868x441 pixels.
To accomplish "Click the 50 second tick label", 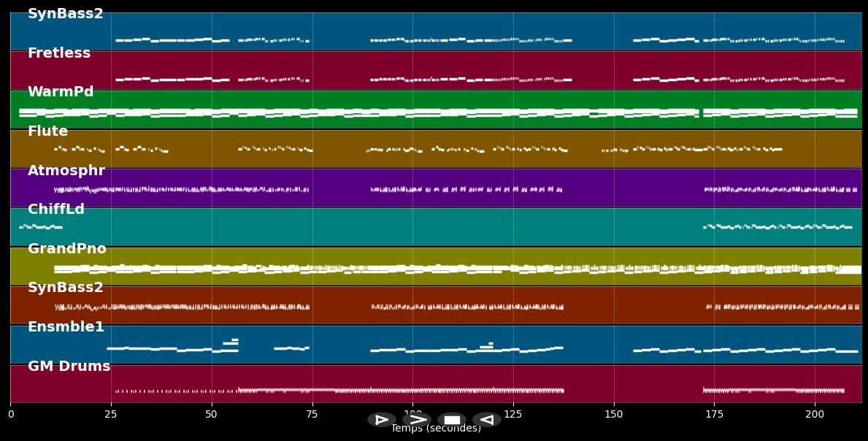I will coord(212,414).
